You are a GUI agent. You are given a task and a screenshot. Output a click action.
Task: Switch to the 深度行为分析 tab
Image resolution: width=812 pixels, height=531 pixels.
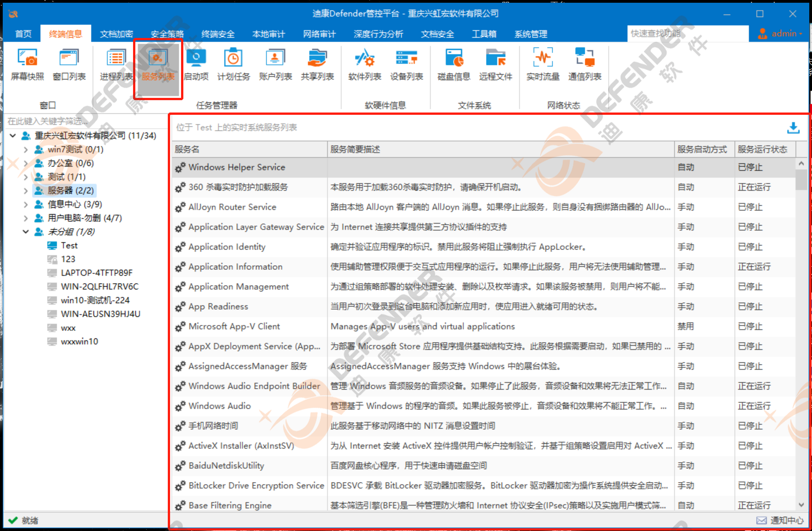(378, 34)
